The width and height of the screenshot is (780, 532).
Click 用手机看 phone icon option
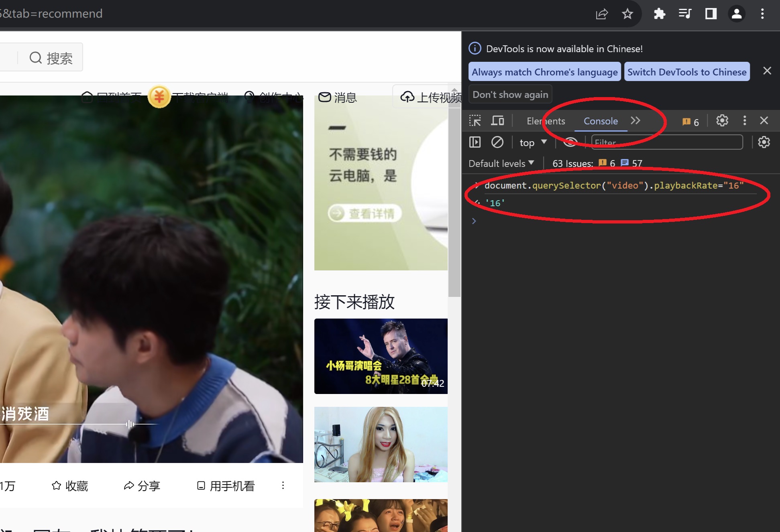click(226, 486)
